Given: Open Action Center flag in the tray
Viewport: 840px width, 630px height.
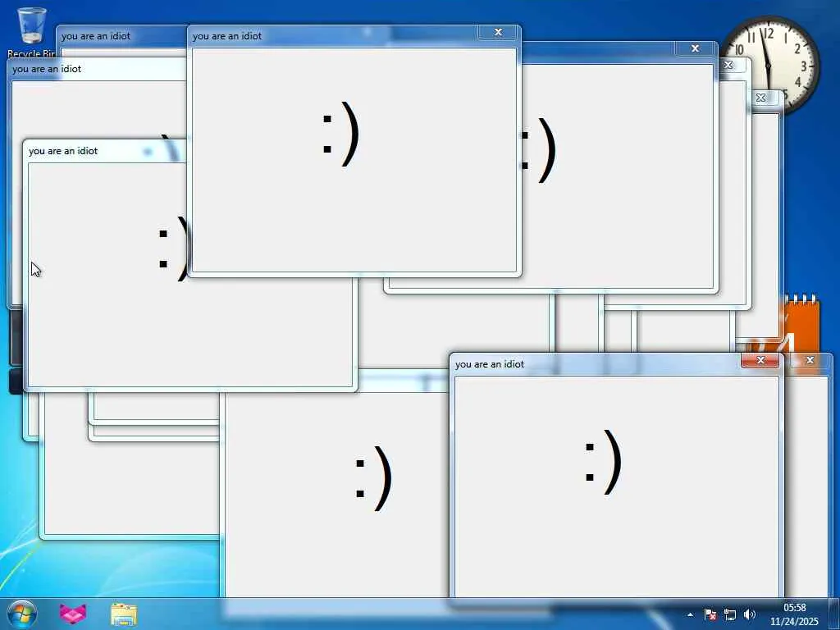Looking at the screenshot, I should pos(710,614).
